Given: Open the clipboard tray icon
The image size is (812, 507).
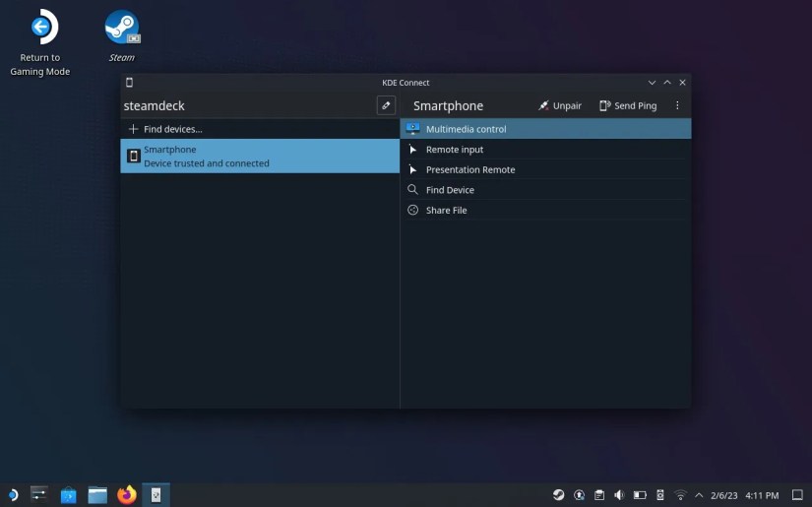Looking at the screenshot, I should point(599,495).
